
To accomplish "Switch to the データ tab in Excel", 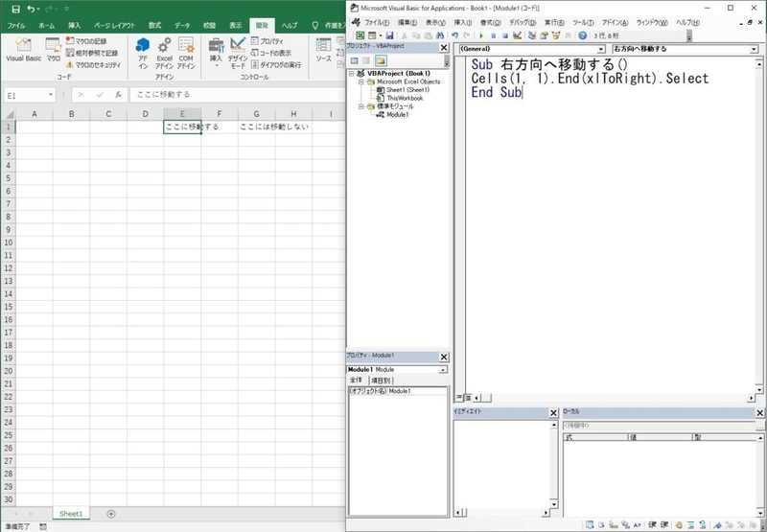I will (x=182, y=26).
